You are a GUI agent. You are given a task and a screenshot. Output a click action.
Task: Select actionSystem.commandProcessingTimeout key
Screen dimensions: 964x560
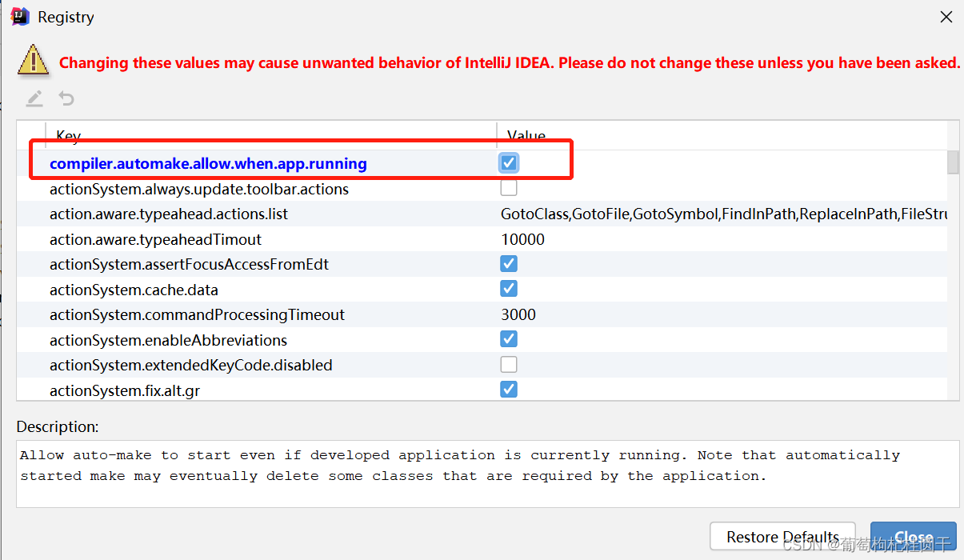pyautogui.click(x=197, y=314)
